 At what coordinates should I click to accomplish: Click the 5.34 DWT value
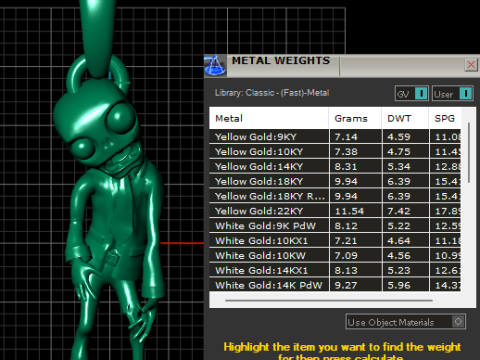pyautogui.click(x=399, y=167)
